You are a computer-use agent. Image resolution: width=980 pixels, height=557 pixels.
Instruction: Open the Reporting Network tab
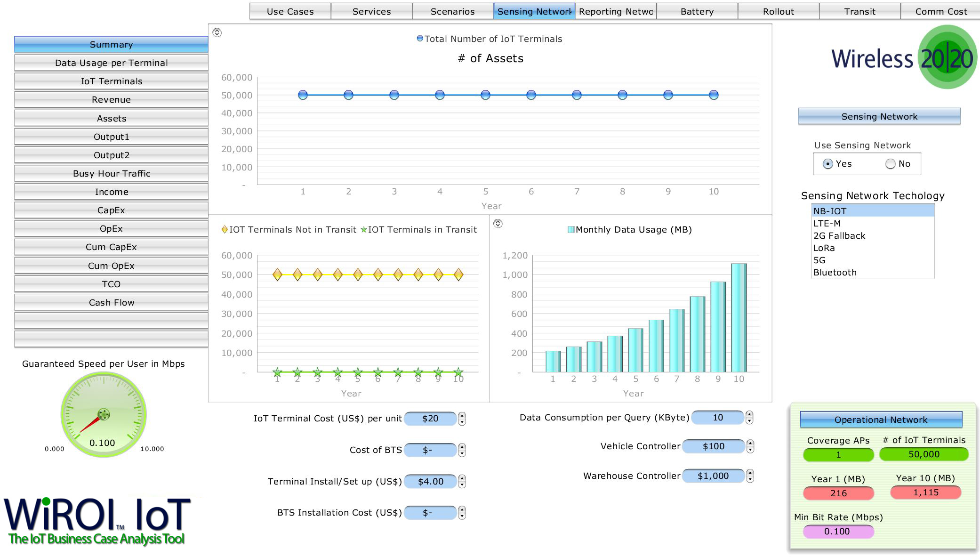point(616,11)
